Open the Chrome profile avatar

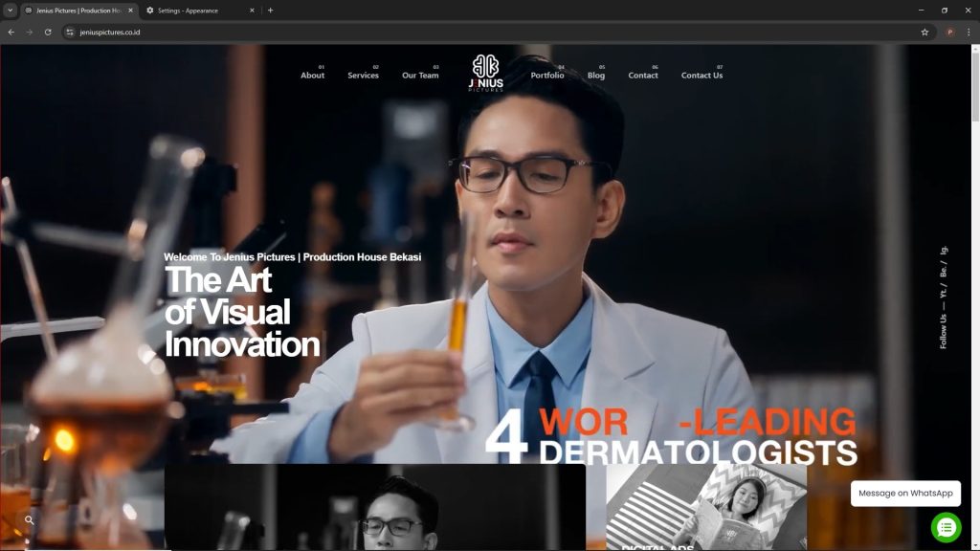point(950,32)
